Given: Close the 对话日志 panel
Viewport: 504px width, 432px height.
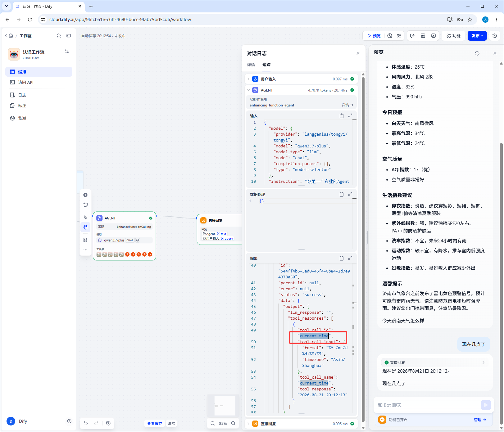Looking at the screenshot, I should 358,53.
